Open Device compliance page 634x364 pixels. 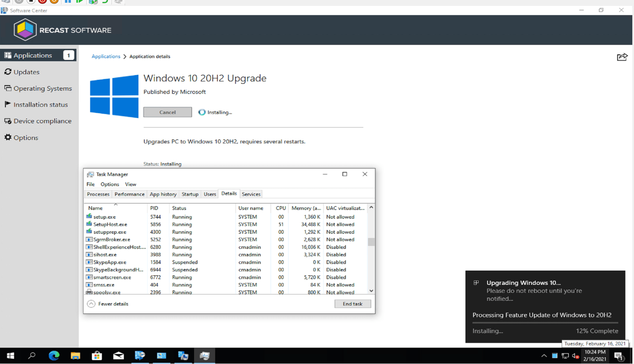click(x=42, y=121)
